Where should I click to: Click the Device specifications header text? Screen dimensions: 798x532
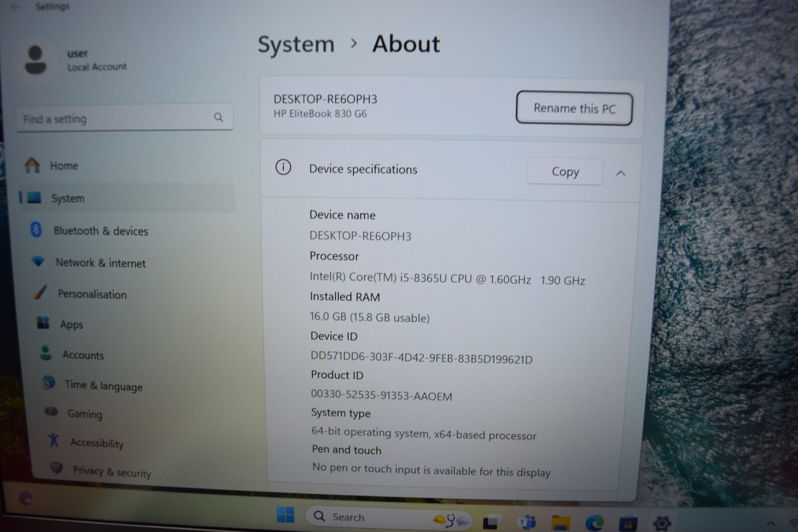point(363,169)
